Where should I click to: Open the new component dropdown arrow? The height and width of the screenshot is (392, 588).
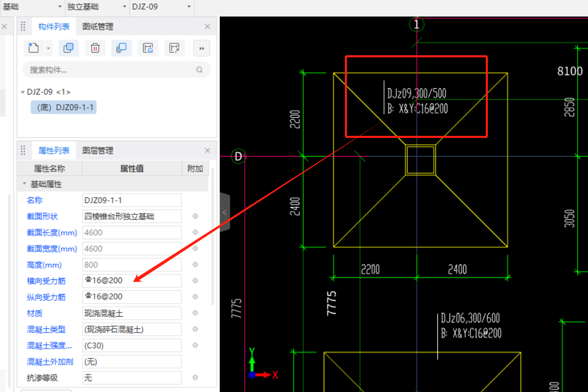49,49
